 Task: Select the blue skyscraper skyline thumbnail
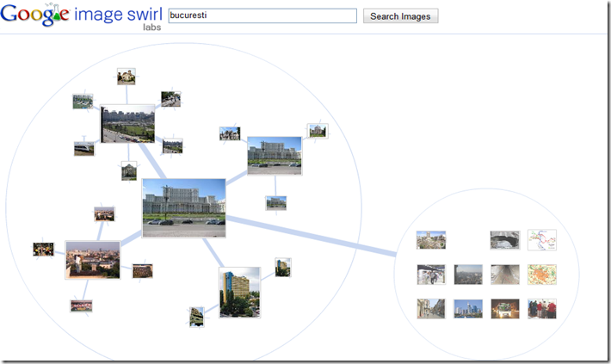(x=468, y=309)
